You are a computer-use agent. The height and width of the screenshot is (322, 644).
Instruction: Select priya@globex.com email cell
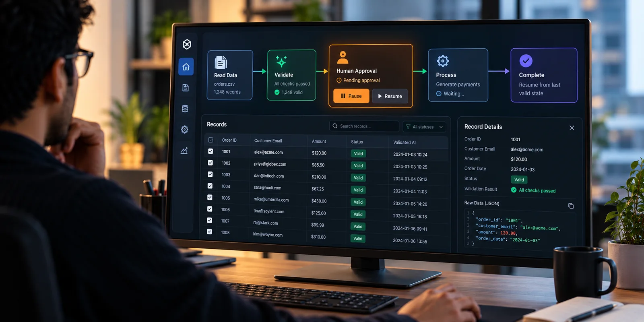click(270, 164)
